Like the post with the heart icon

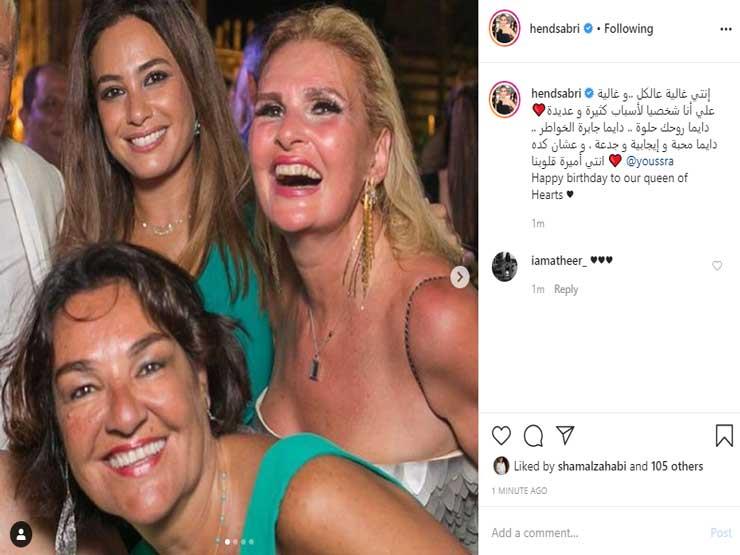(x=502, y=435)
